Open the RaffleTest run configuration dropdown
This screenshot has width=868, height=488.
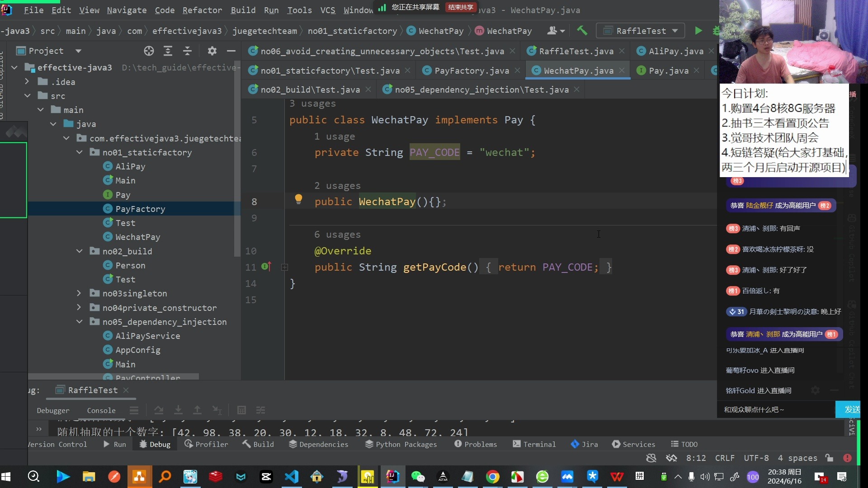[641, 31]
